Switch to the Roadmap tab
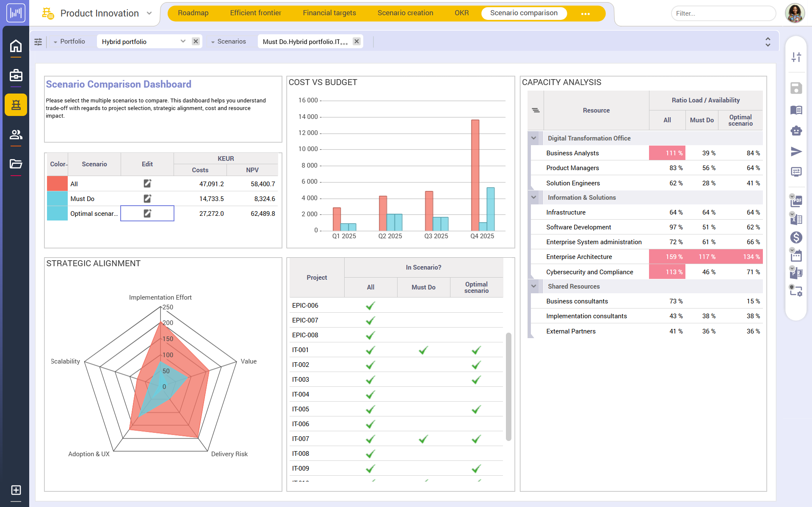 click(x=193, y=13)
